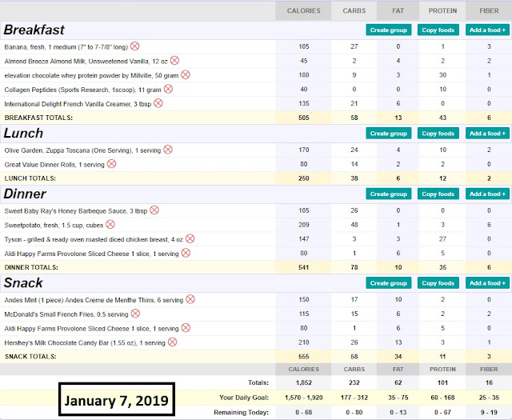Copy foods from the Snack meal
Viewport: 512px width, 420px height.
[438, 283]
